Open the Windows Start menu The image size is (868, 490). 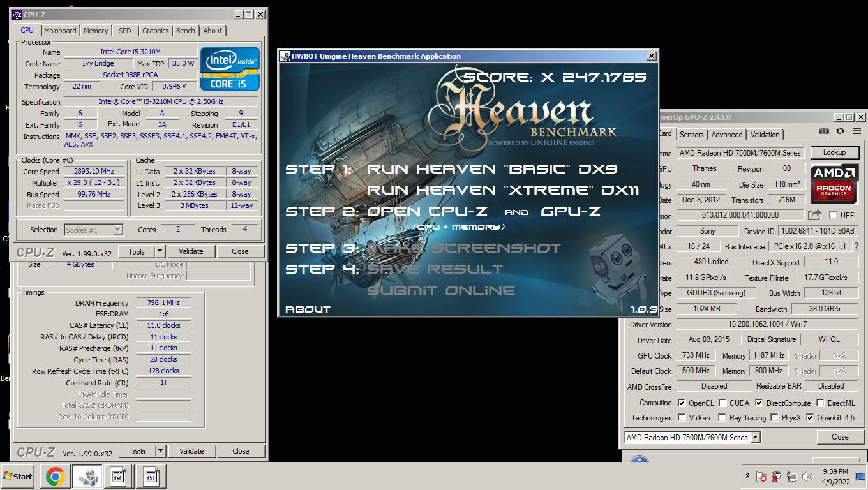point(18,477)
